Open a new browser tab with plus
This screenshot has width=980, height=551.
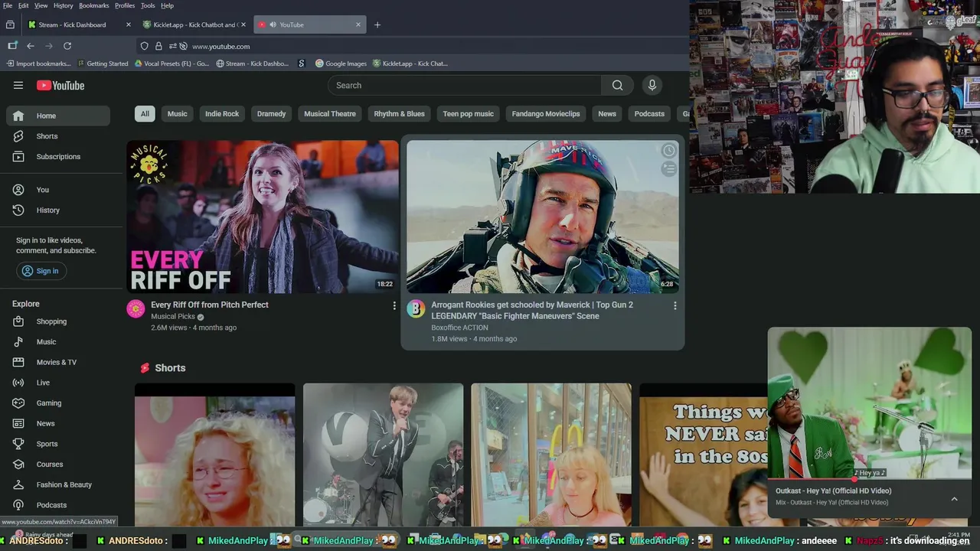pyautogui.click(x=377, y=24)
